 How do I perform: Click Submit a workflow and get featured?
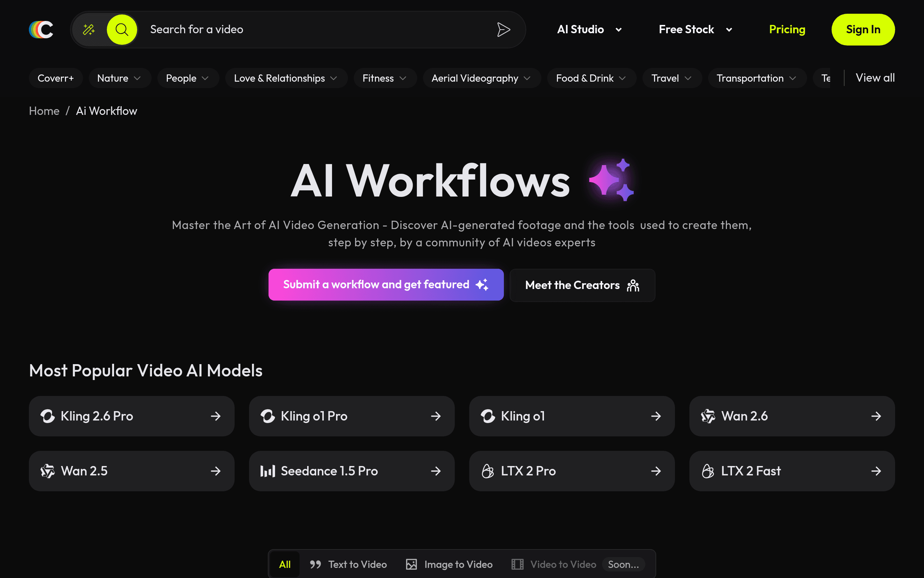(x=386, y=284)
